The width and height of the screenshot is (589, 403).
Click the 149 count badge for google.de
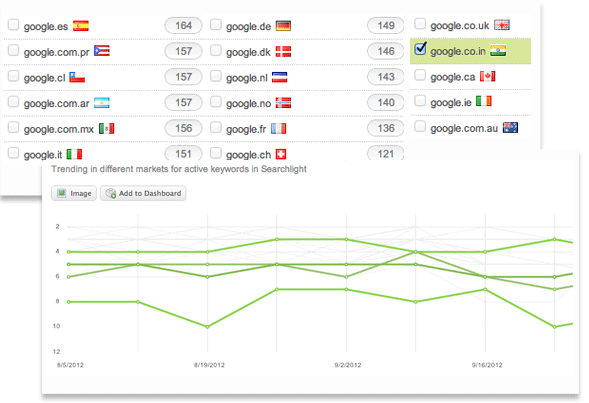(386, 26)
